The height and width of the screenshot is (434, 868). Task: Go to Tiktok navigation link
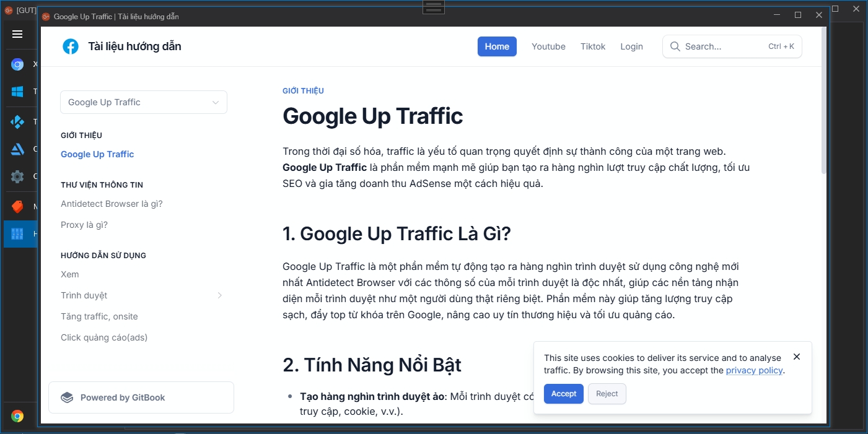tap(593, 46)
